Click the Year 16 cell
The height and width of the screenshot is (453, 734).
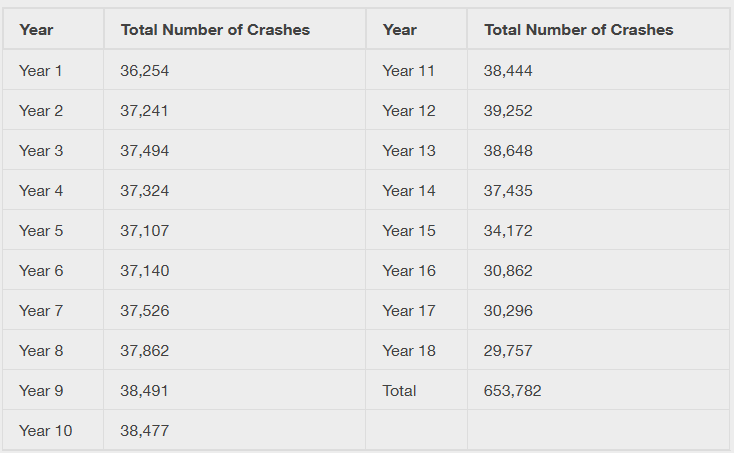[x=409, y=271]
